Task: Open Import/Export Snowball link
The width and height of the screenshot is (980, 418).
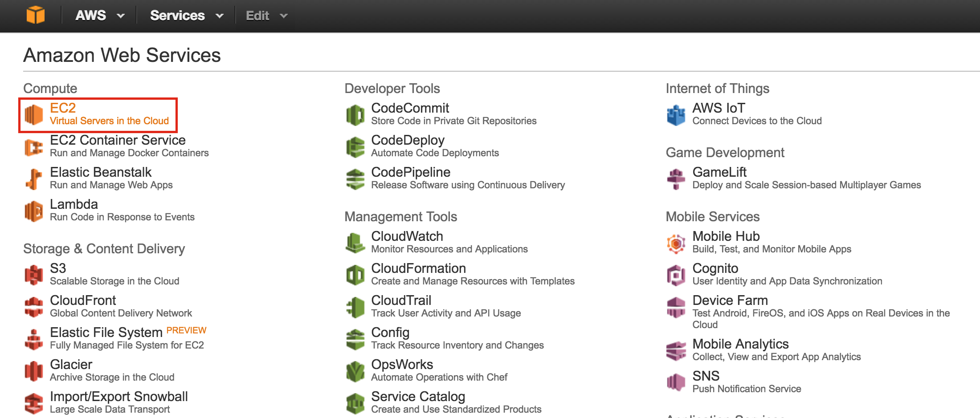Action: [x=119, y=396]
